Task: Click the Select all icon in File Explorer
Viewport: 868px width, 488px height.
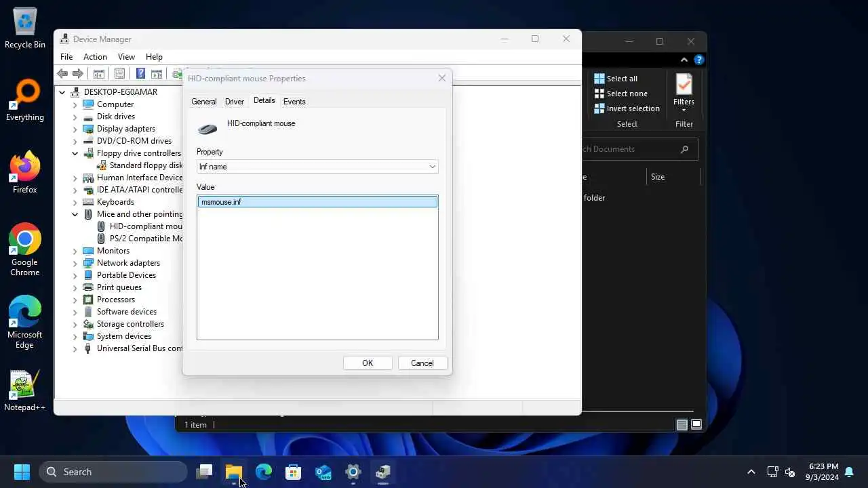Action: (599, 79)
